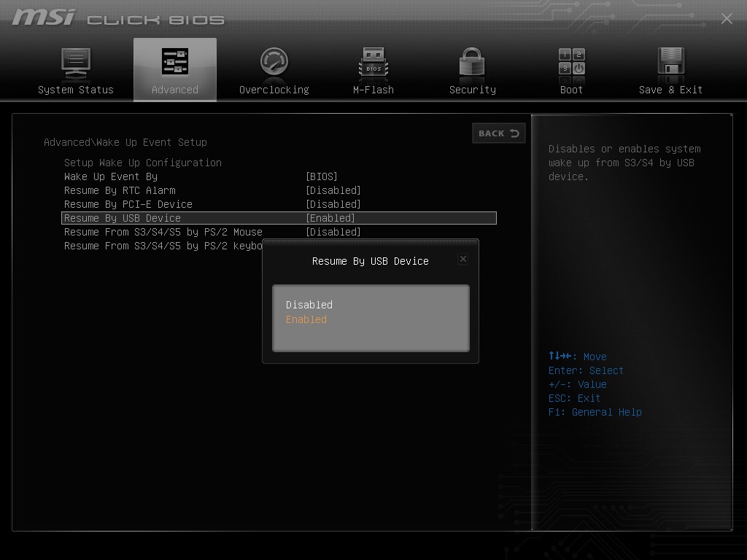The width and height of the screenshot is (747, 560).
Task: Click the help text about USB wake up
Action: (624, 163)
